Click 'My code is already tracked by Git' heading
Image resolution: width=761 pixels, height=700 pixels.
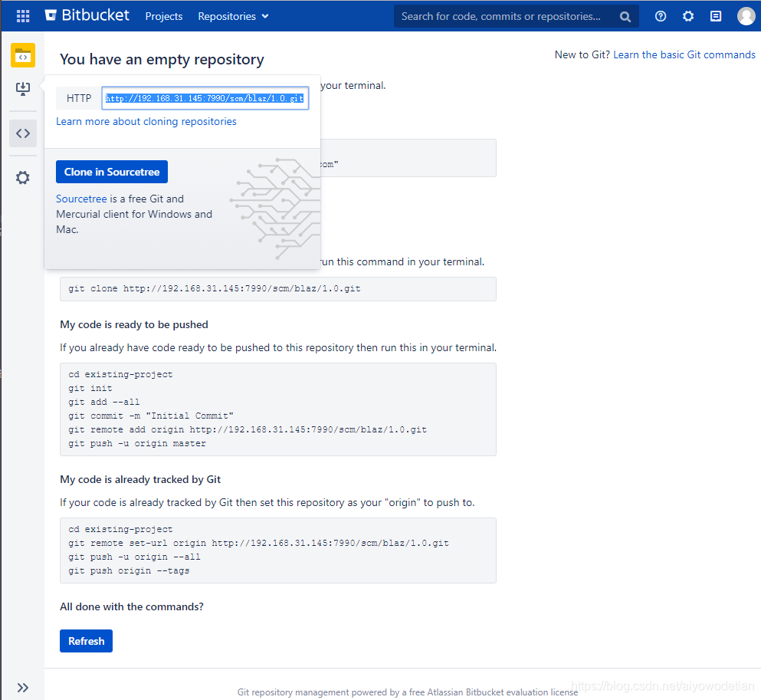pyautogui.click(x=140, y=479)
